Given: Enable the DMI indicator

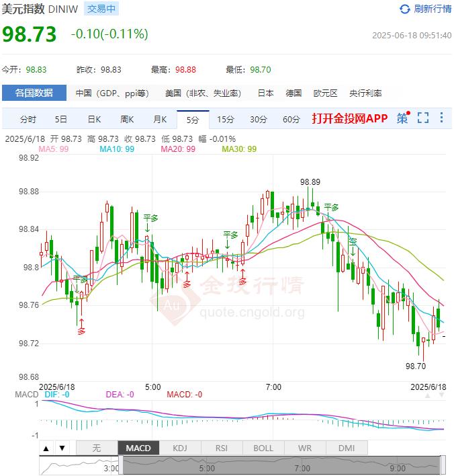Looking at the screenshot, I should [347, 448].
